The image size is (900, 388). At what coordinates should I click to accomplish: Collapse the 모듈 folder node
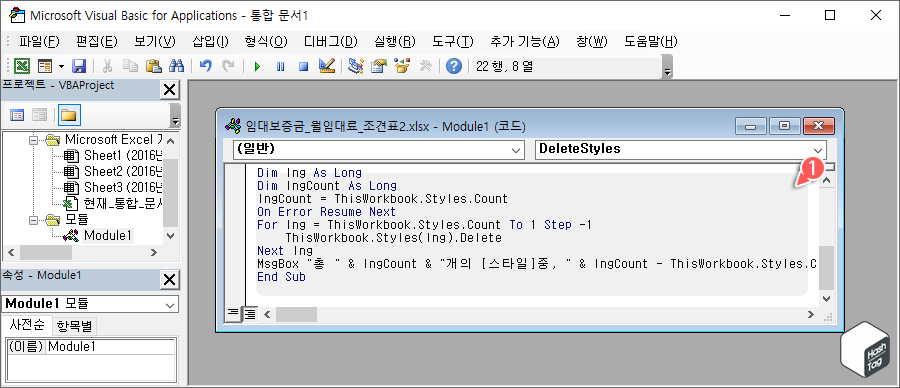pyautogui.click(x=33, y=219)
